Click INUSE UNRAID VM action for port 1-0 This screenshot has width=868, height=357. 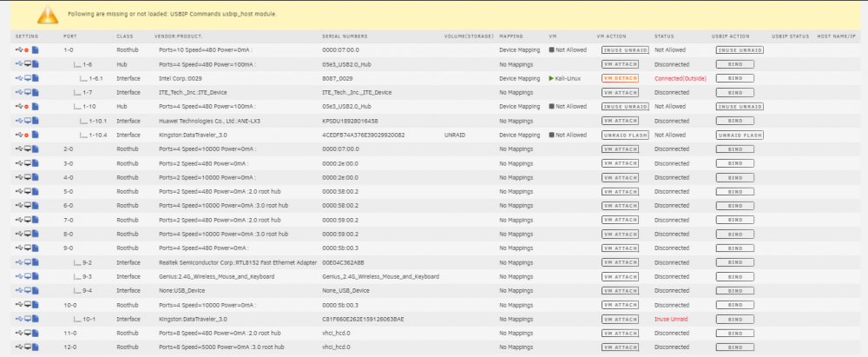(625, 50)
